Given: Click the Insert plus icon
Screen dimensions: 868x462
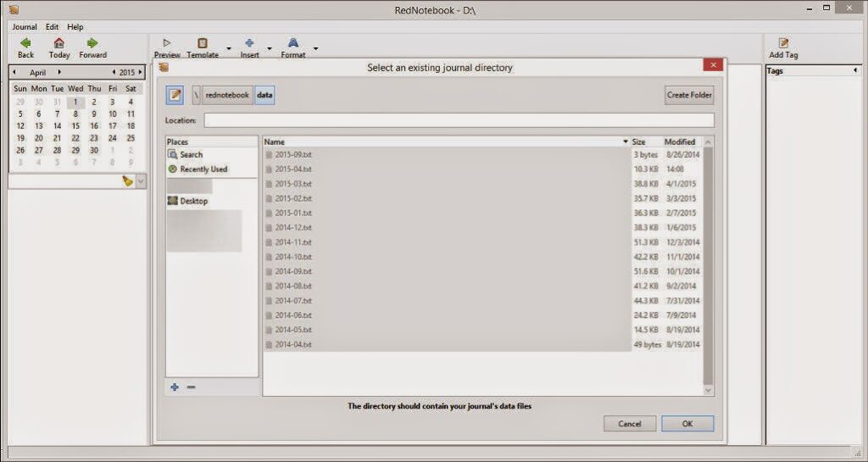Looking at the screenshot, I should click(x=249, y=43).
